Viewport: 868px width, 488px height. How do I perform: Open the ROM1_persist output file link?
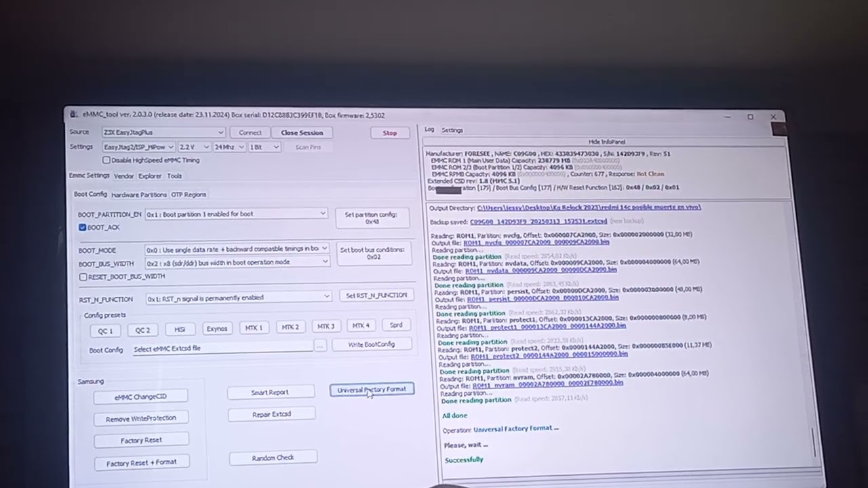pos(542,298)
